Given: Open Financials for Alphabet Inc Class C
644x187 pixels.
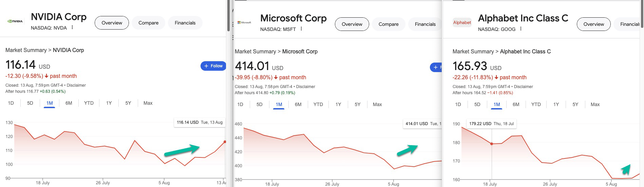Looking at the screenshot, I should (x=627, y=24).
